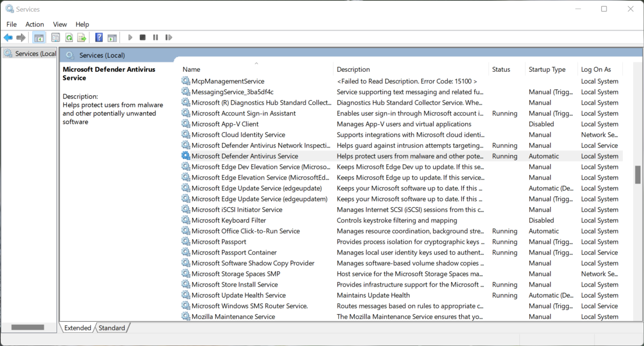
Task: Open the Action menu
Action: click(34, 24)
